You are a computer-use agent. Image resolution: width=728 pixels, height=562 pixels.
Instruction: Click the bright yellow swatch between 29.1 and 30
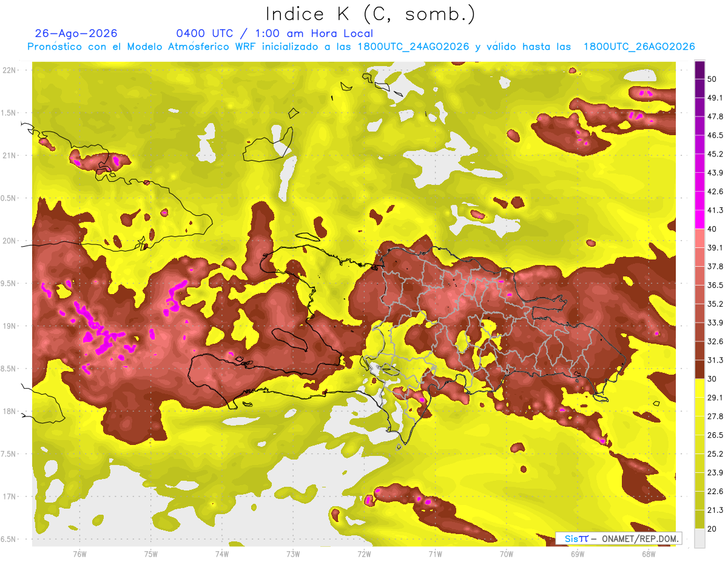pyautogui.click(x=699, y=388)
